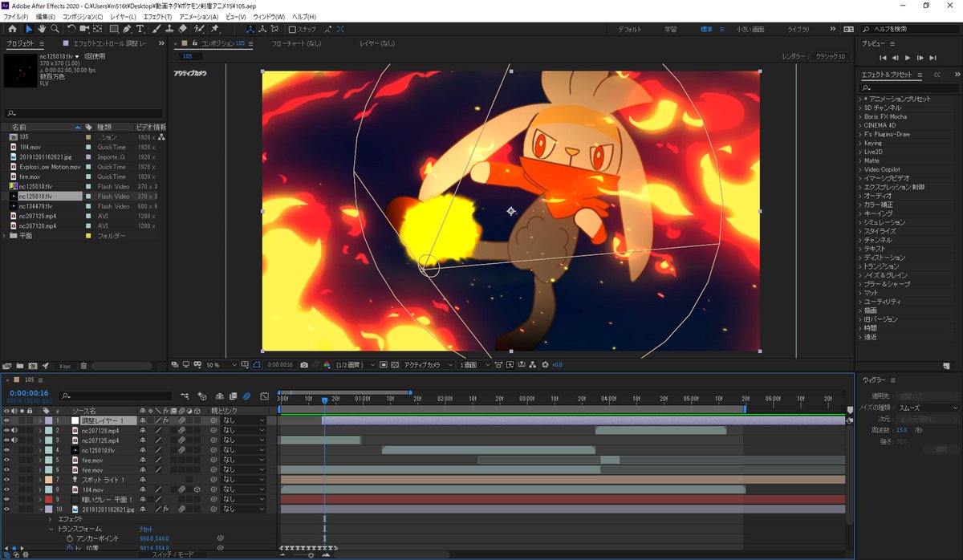Click the label color swatch of スポット ライト 1
This screenshot has width=963, height=560.
point(47,479)
